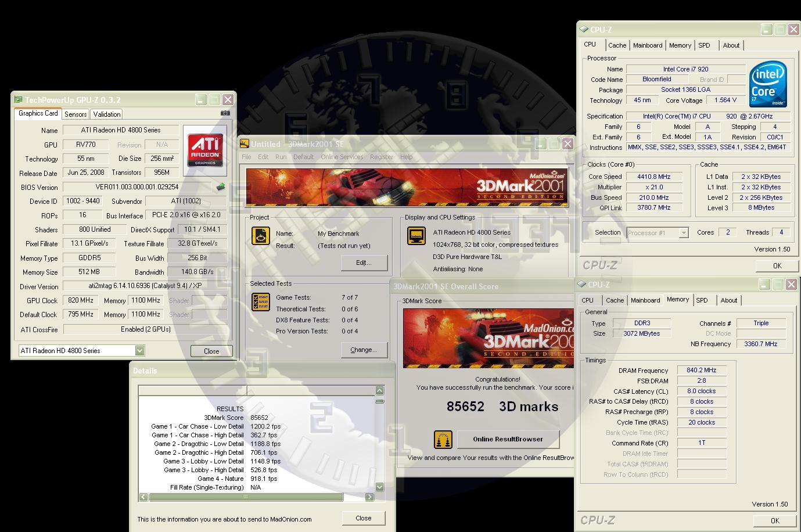
Task: Click Change... button in Selected Tests
Action: (x=364, y=350)
